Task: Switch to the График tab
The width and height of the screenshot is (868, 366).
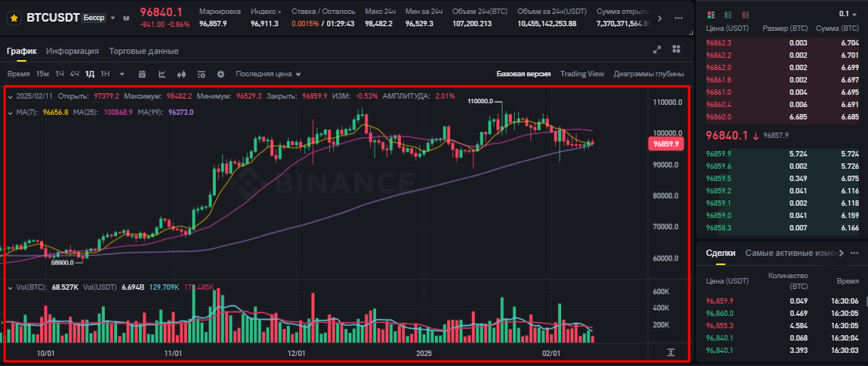Action: pyautogui.click(x=22, y=51)
